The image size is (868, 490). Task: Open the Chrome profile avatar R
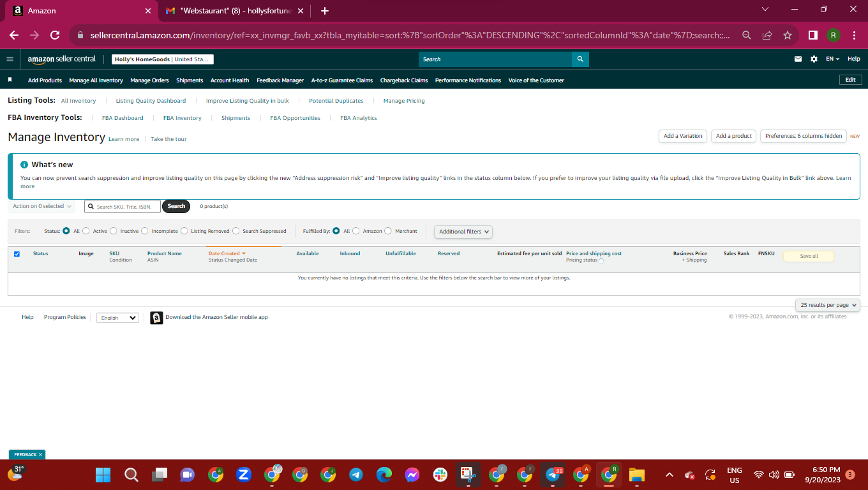tap(834, 35)
